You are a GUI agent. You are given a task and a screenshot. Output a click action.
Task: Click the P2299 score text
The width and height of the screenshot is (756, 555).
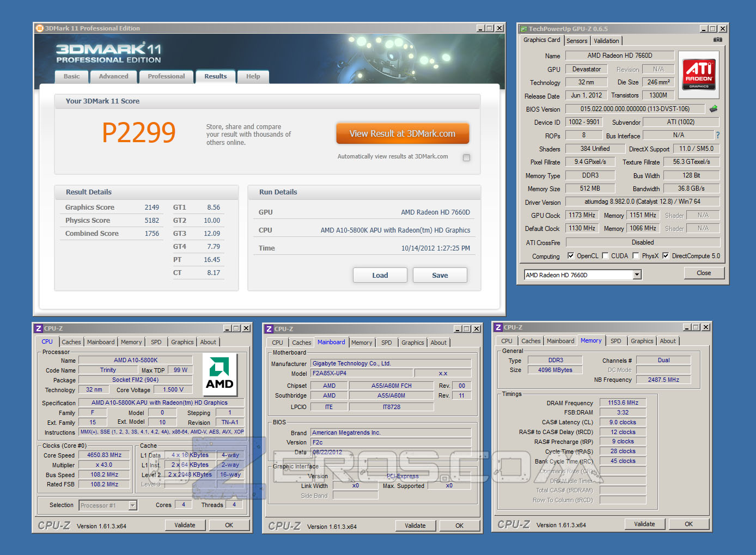139,132
